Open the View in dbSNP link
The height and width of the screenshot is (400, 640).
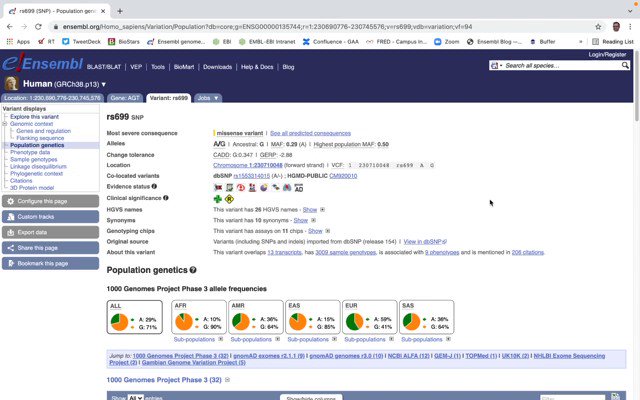tap(424, 242)
